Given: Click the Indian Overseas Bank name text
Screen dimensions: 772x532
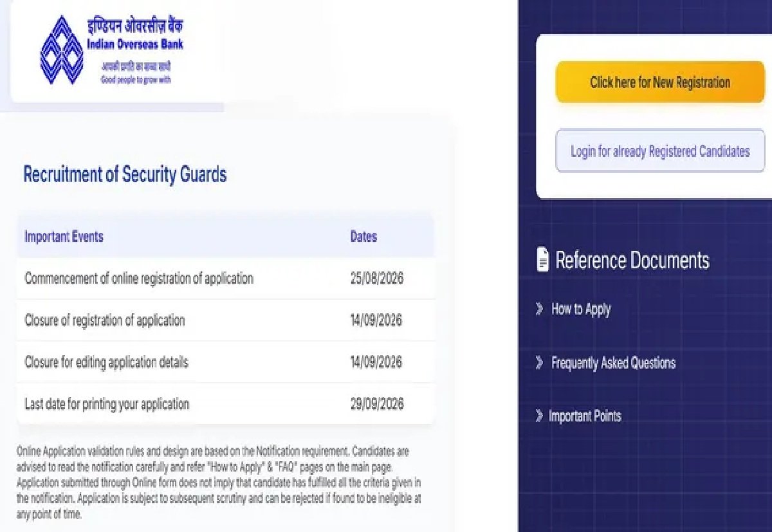Looking at the screenshot, I should 134,44.
